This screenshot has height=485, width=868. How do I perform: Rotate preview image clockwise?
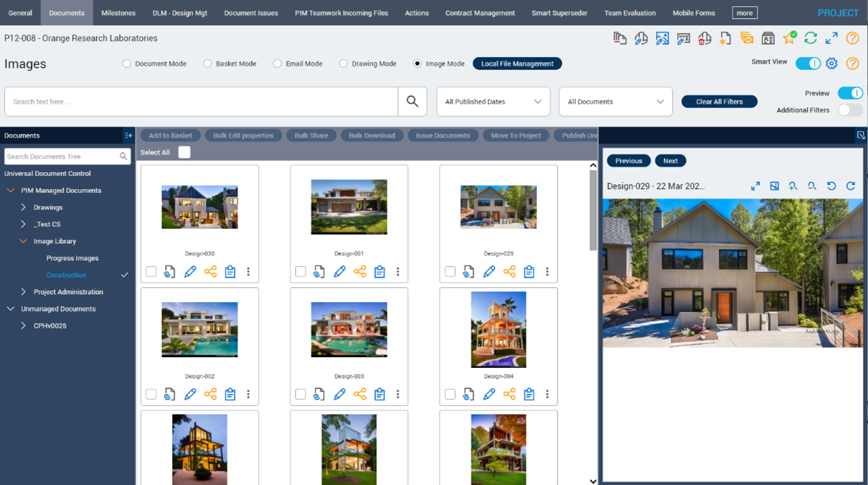(850, 186)
